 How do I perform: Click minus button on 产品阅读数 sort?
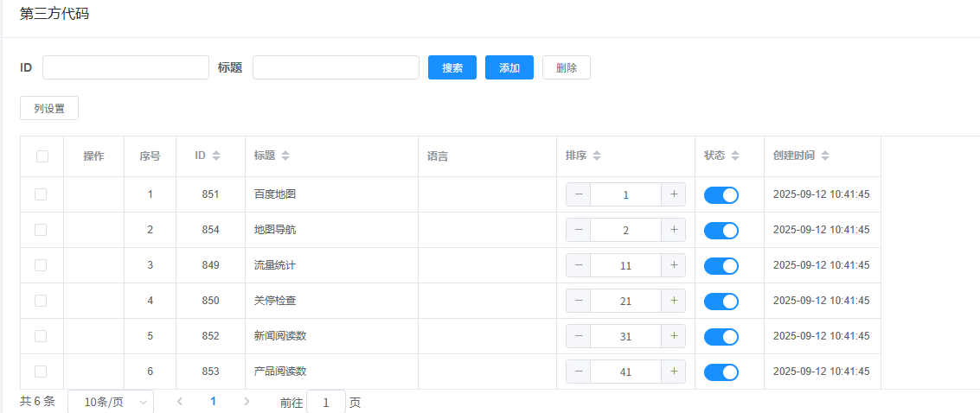click(578, 372)
